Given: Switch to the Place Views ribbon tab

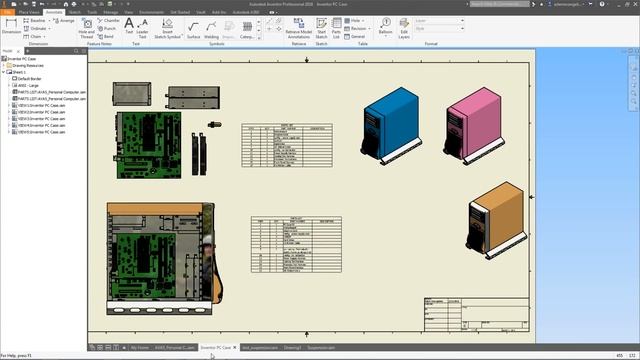Looking at the screenshot, I should pyautogui.click(x=29, y=12).
